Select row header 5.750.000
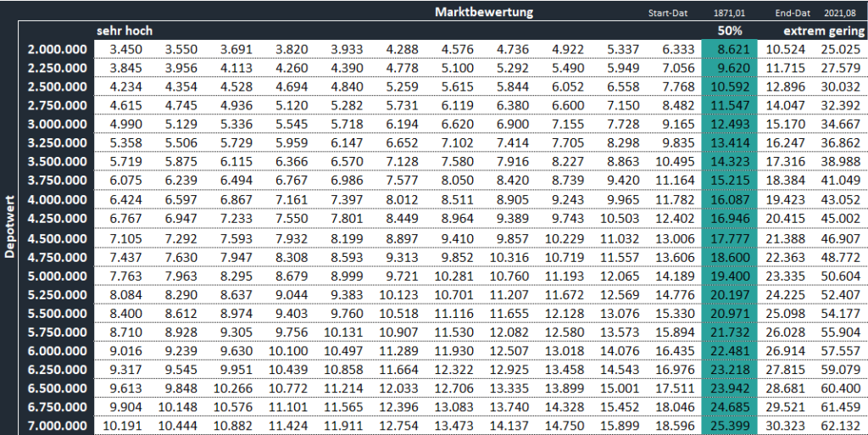The image size is (868, 435). pyautogui.click(x=58, y=332)
